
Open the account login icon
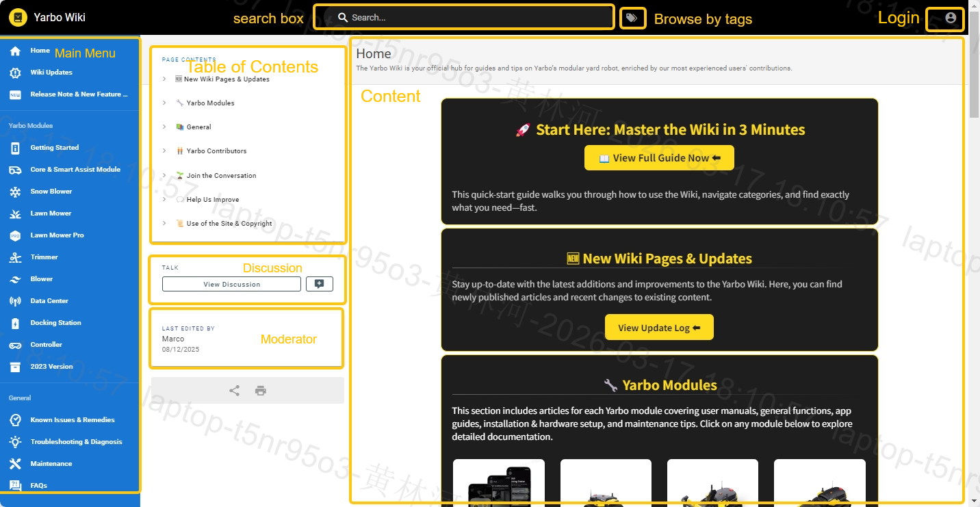pyautogui.click(x=951, y=18)
